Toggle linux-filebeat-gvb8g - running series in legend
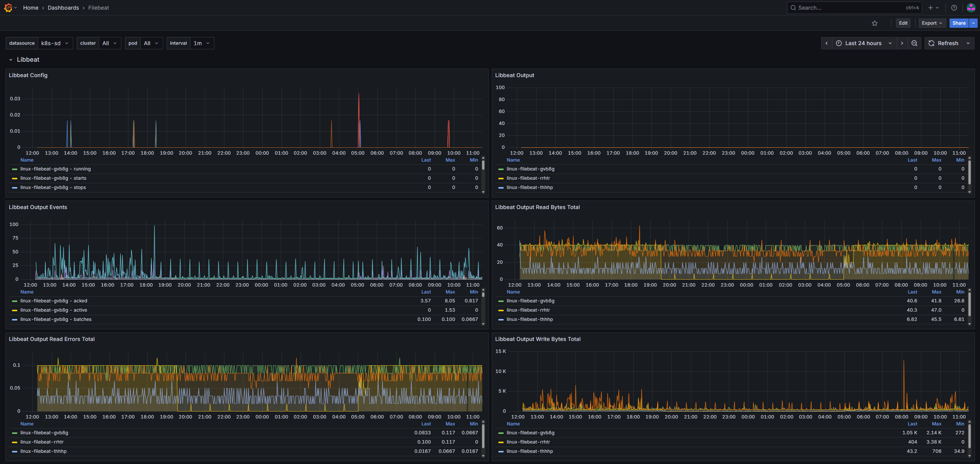Image resolution: width=980 pixels, height=464 pixels. pos(56,169)
